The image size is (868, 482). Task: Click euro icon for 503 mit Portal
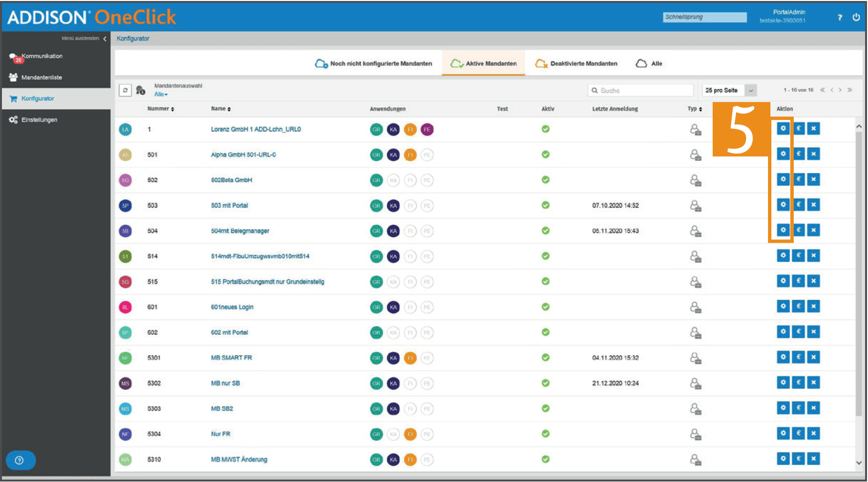click(798, 205)
